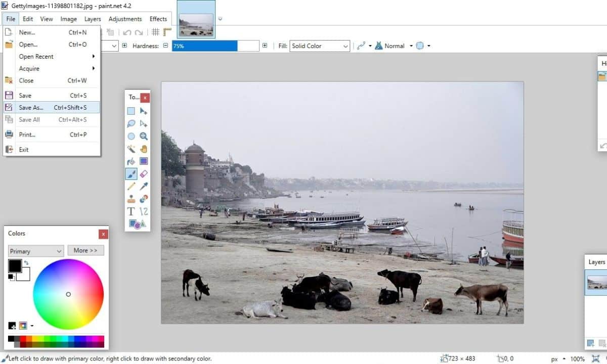607x364 pixels.
Task: Open the View menu
Action: [x=47, y=19]
